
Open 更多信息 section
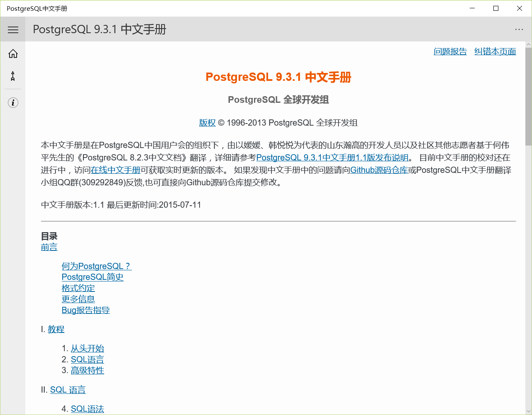coord(78,299)
